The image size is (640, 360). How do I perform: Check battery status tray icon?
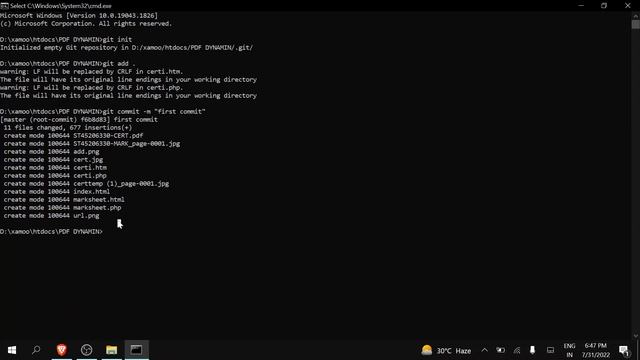500,350
